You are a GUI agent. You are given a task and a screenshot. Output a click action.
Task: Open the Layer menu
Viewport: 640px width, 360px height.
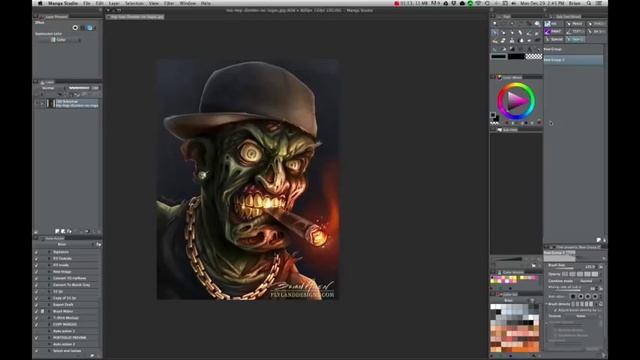point(114,3)
